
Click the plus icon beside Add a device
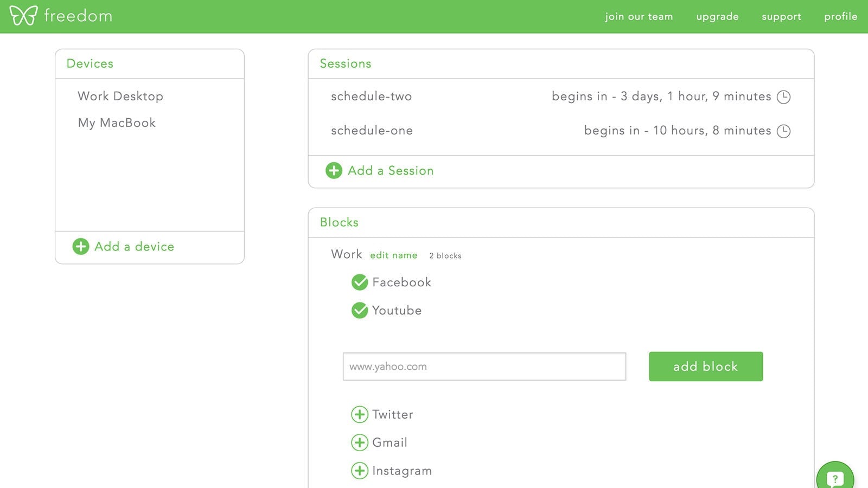[x=81, y=247]
